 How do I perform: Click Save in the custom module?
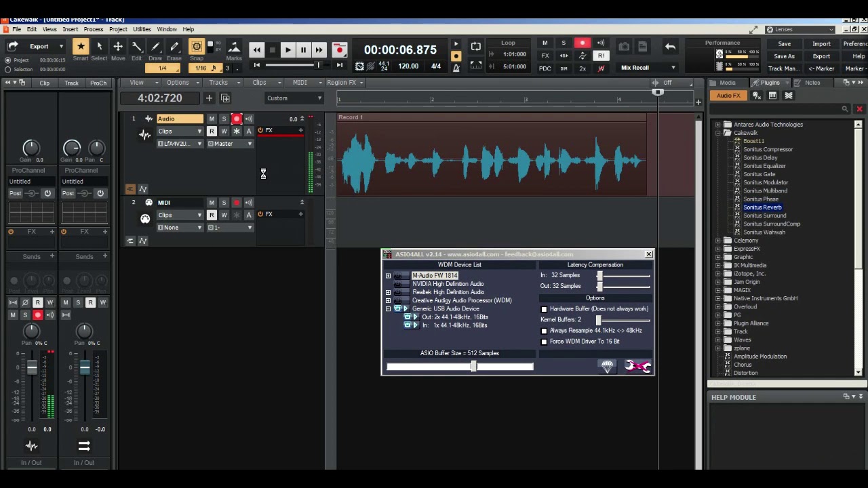(x=784, y=44)
